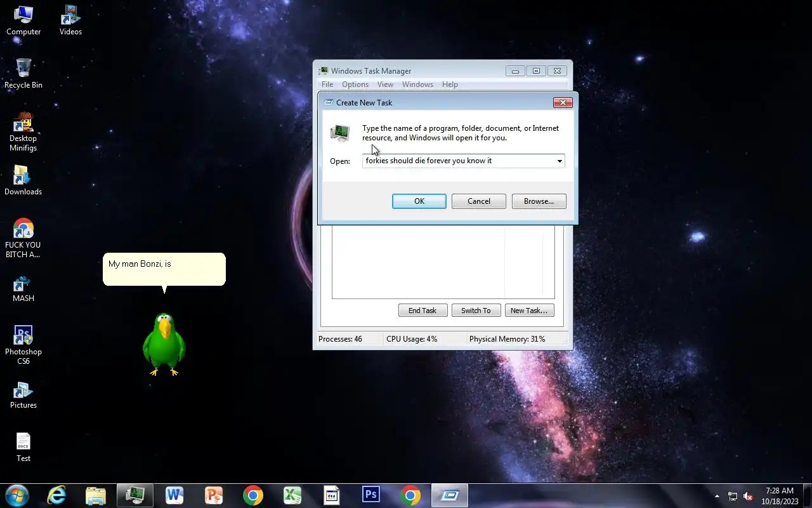Viewport: 812px width, 508px height.
Task: Open the Windows Start button
Action: click(x=16, y=495)
